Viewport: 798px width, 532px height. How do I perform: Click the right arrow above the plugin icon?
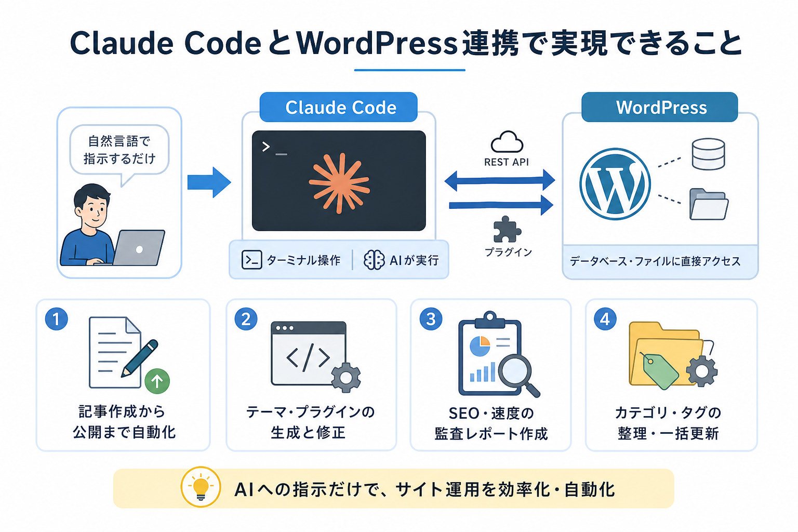click(x=501, y=205)
